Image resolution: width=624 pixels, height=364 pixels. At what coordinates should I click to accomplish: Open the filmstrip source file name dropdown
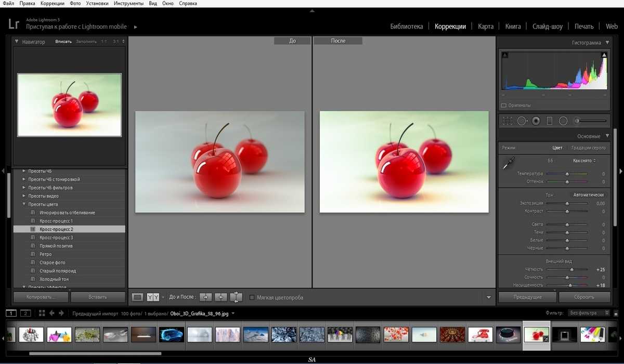pos(232,314)
